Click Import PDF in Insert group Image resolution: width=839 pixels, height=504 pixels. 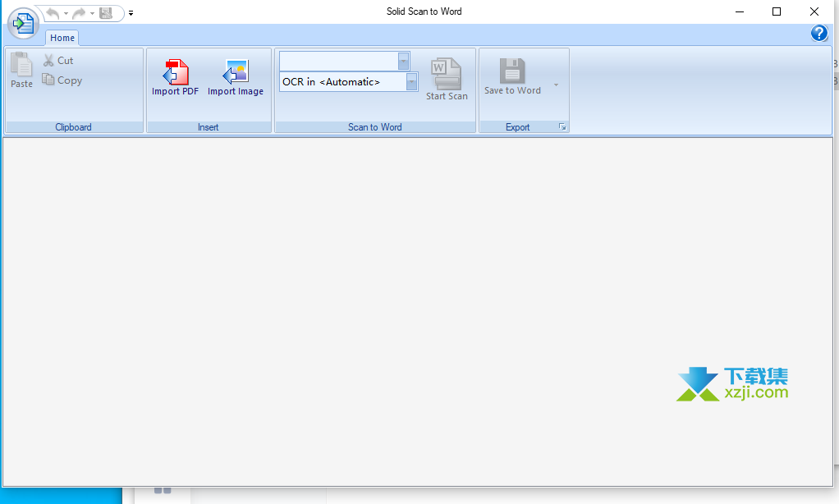[175, 77]
